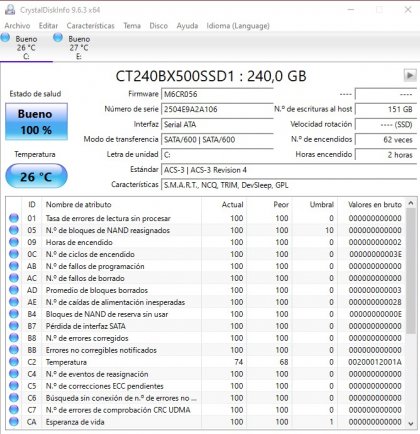Select the E: drive tab at 27 °C
Viewport: 420px width, 434px height.
(79, 47)
